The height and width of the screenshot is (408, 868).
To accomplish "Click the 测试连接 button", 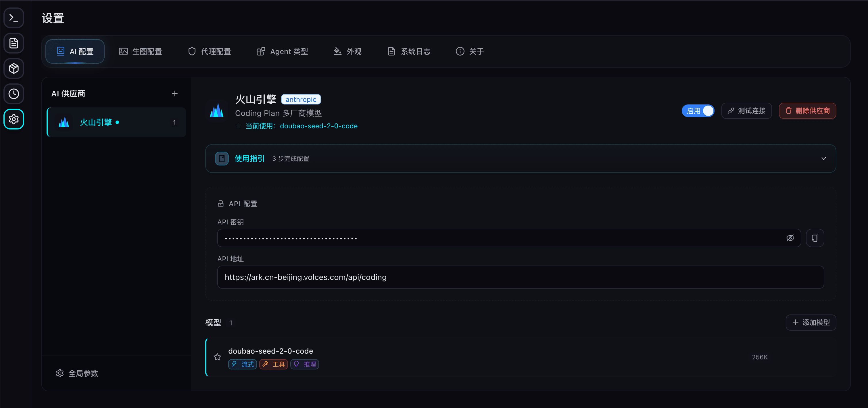I will (x=746, y=110).
